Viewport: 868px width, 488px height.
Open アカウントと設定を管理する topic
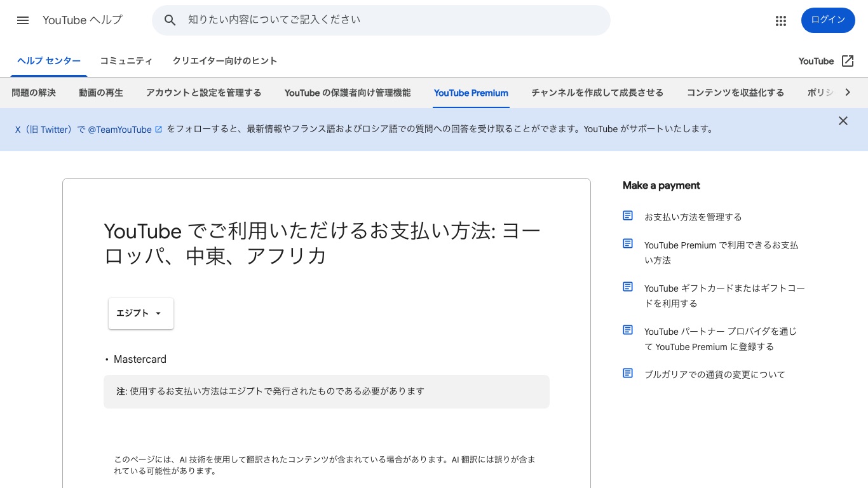[203, 93]
